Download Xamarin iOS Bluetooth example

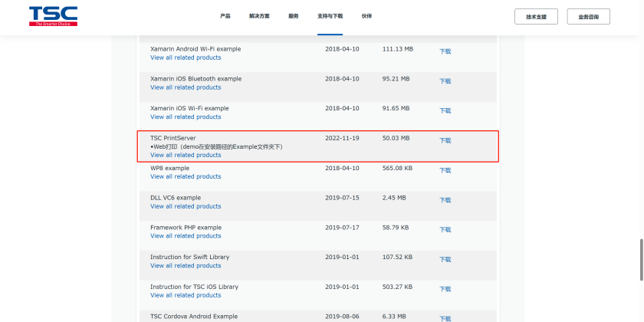[x=445, y=81]
